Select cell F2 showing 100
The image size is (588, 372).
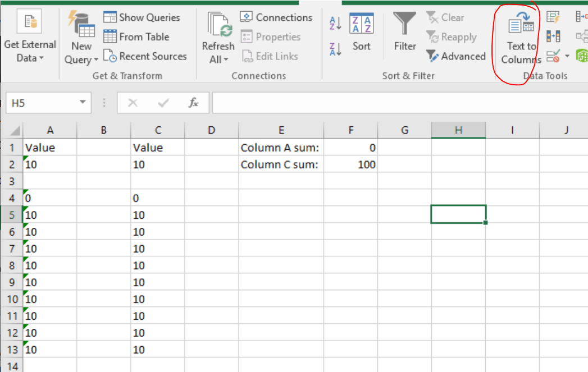tap(350, 164)
